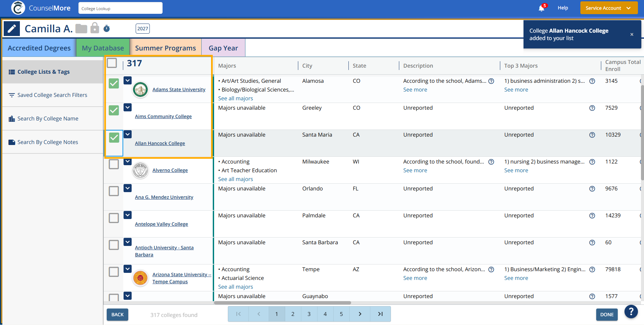The height and width of the screenshot is (325, 644).
Task: Uncheck Aims Community College checkbox
Action: click(114, 110)
